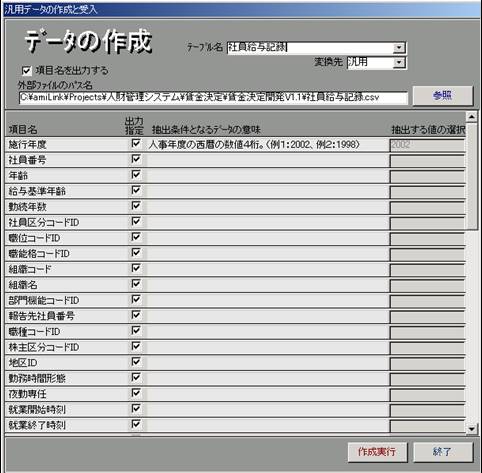Uncheck the 施行年度 output checkbox
Screen dimensions: 482x473
coord(136,144)
